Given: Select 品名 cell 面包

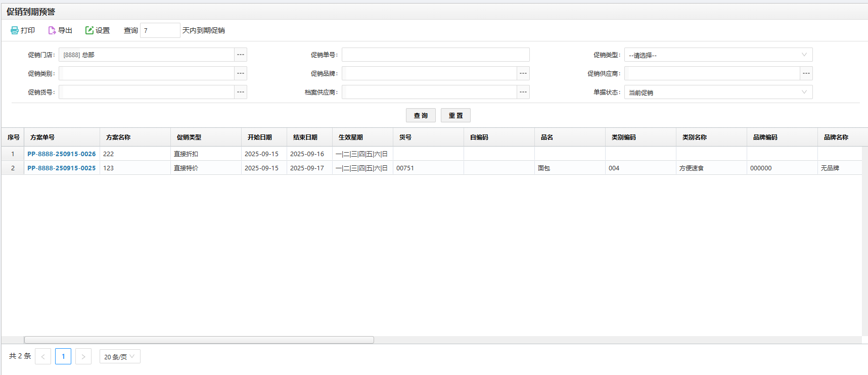Looking at the screenshot, I should (570, 168).
